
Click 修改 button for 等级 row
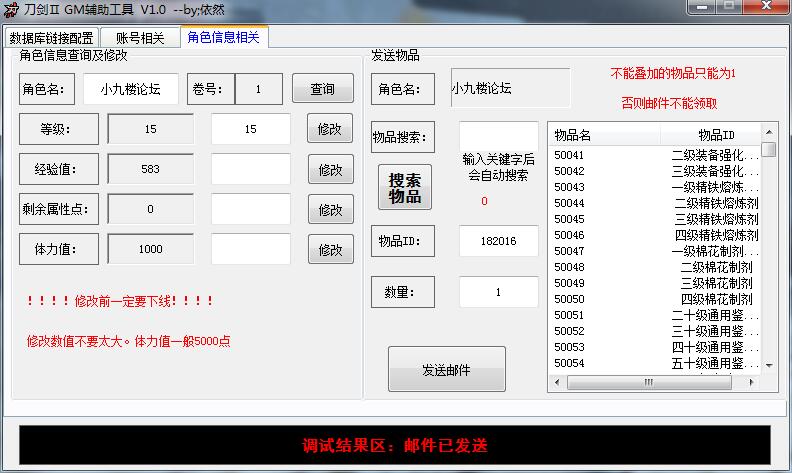tap(330, 129)
